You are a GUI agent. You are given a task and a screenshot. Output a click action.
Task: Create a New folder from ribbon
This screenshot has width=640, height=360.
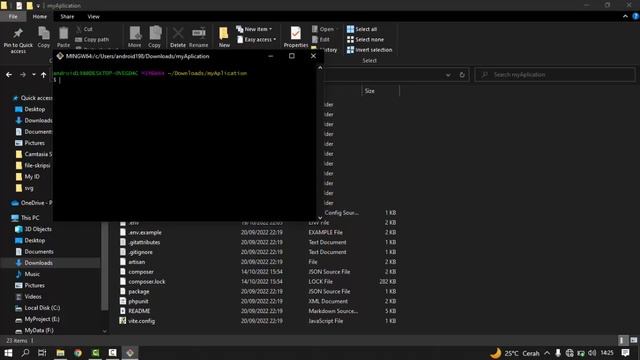pyautogui.click(x=224, y=37)
